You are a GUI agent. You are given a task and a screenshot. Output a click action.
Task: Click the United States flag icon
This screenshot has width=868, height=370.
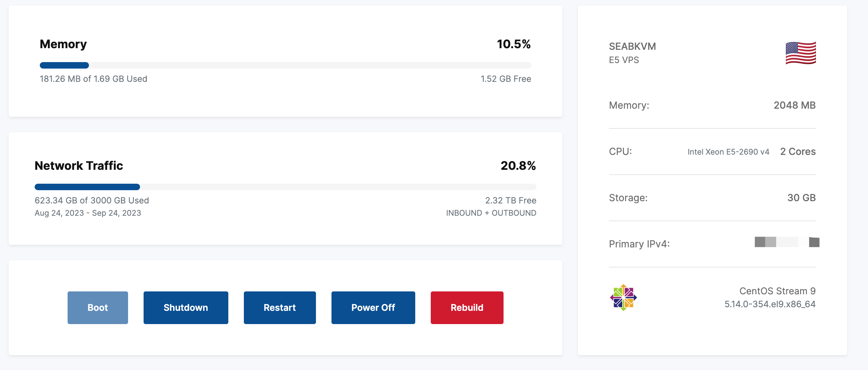point(800,53)
